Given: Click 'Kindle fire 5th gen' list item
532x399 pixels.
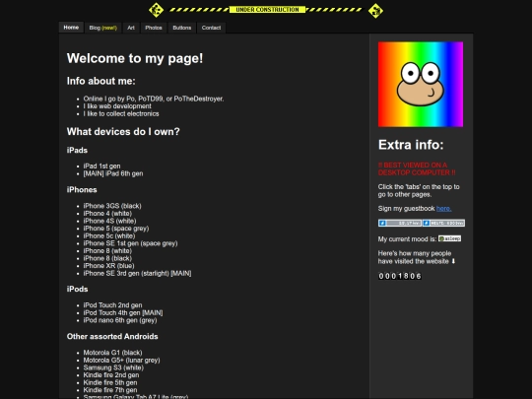Looking at the screenshot, I should pos(110,382).
